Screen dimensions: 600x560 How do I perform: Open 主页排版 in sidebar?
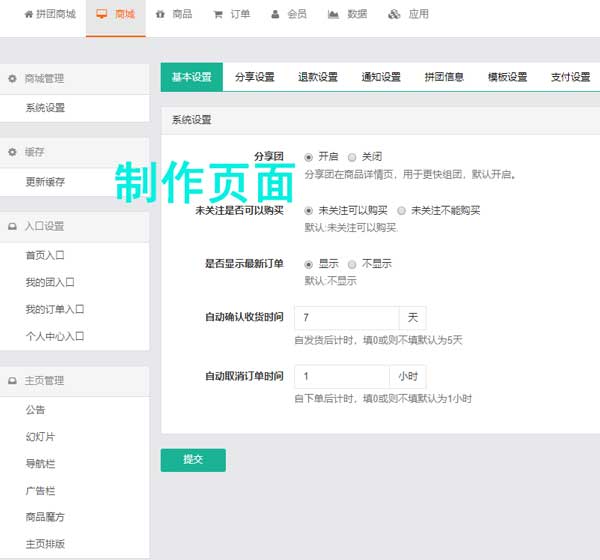pos(45,544)
